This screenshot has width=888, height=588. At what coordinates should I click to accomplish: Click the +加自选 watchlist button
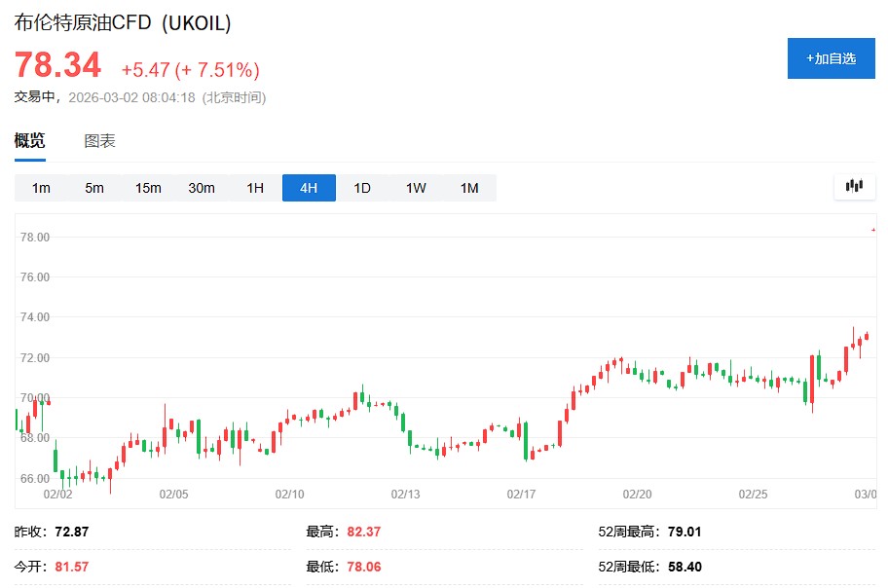pos(831,58)
